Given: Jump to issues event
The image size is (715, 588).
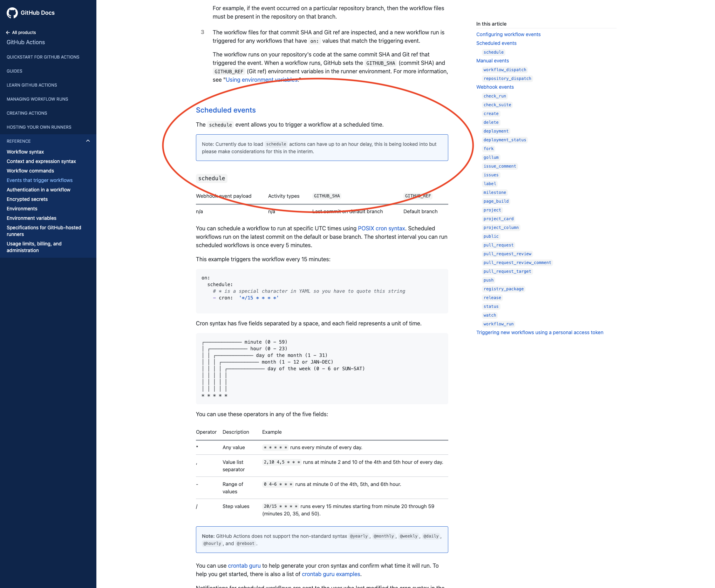Looking at the screenshot, I should 491,175.
